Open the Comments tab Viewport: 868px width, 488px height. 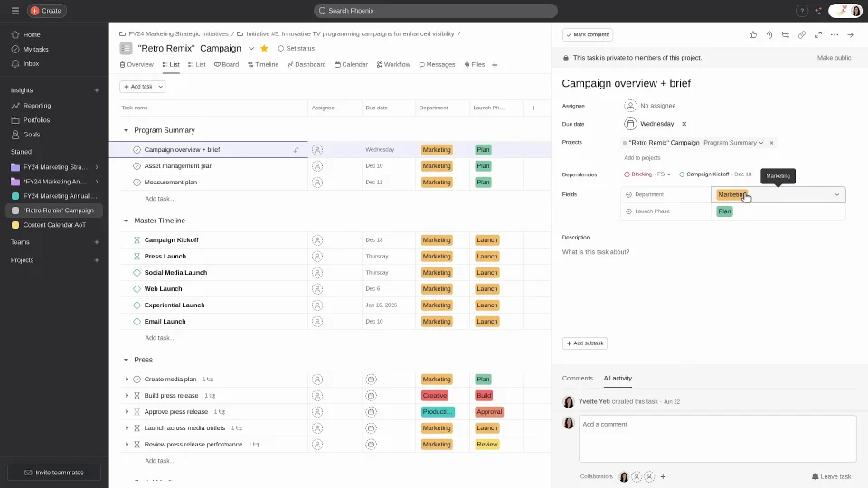click(x=577, y=378)
